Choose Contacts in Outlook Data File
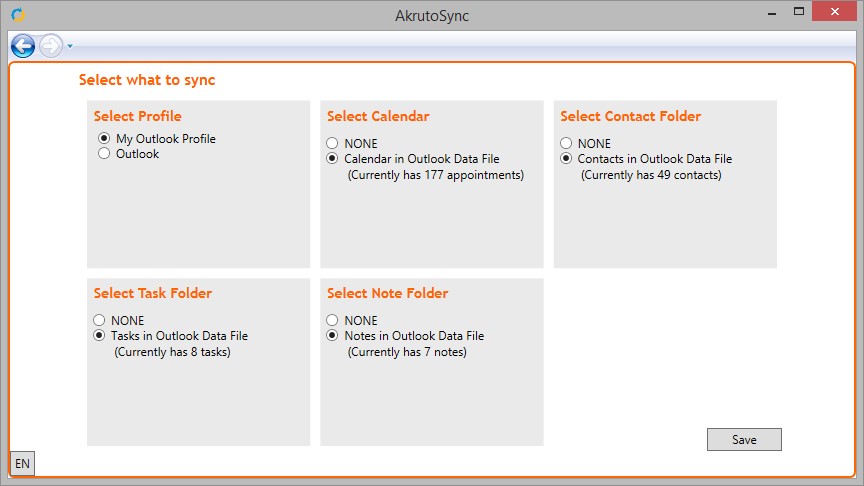864x486 pixels. tap(566, 159)
